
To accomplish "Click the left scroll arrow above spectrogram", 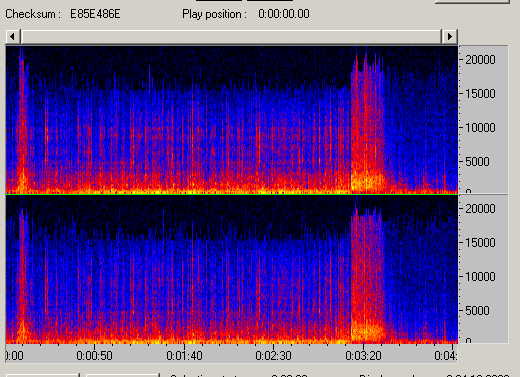I will coord(13,36).
